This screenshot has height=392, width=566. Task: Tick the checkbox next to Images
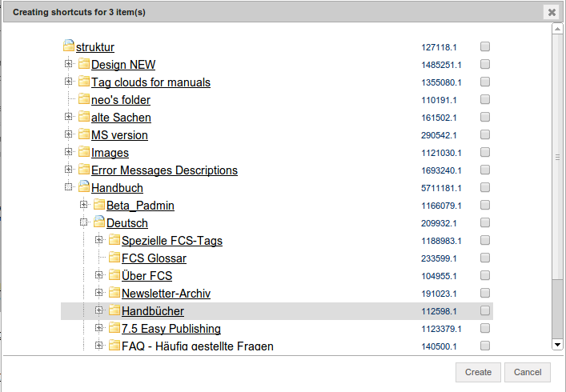click(485, 152)
